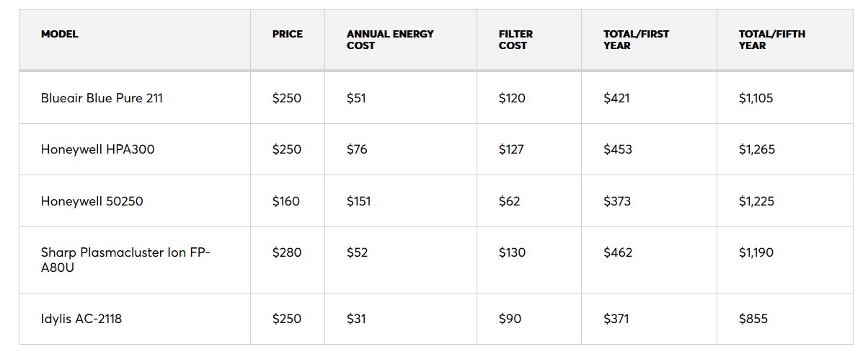Select the Blueair Blue Pure 211 row name
868x362 pixels.
click(102, 97)
